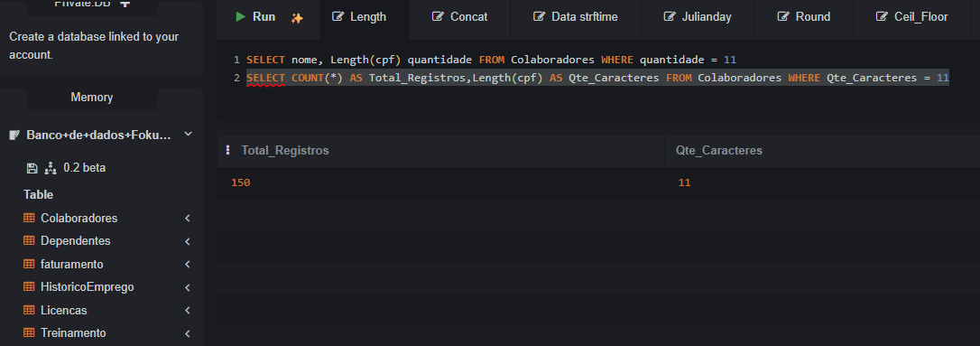Click the Table section heading
Image resolution: width=980 pixels, height=346 pixels.
(x=38, y=194)
